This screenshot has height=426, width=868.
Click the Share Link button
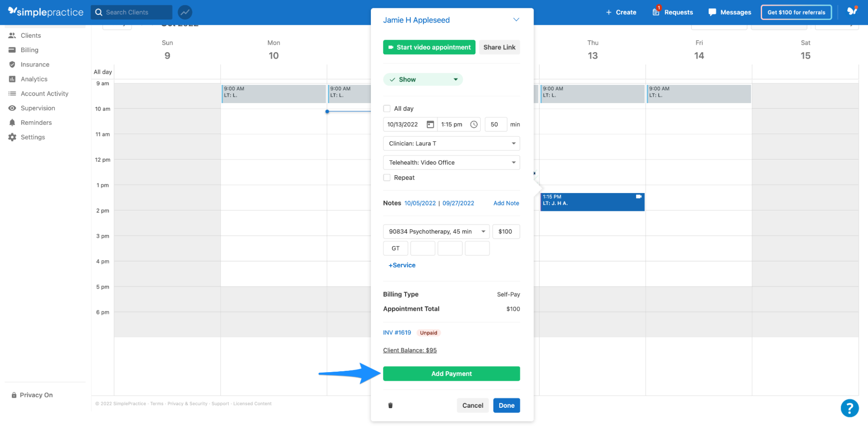[499, 47]
